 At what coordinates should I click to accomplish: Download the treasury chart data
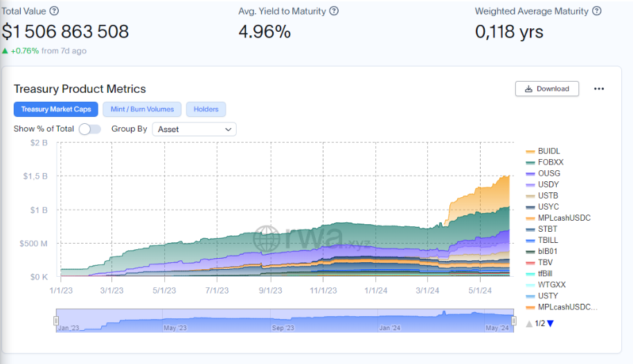[547, 89]
